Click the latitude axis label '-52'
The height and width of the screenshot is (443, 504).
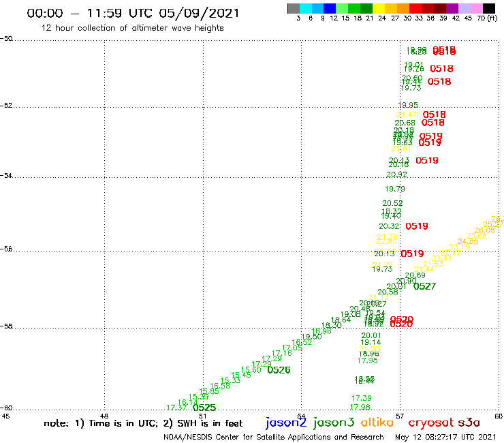click(6, 106)
